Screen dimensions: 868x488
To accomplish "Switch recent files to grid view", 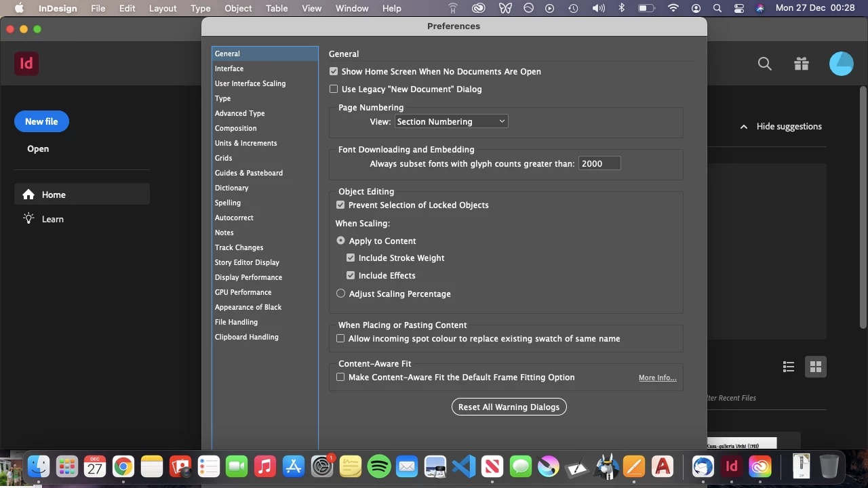I will coord(816,367).
